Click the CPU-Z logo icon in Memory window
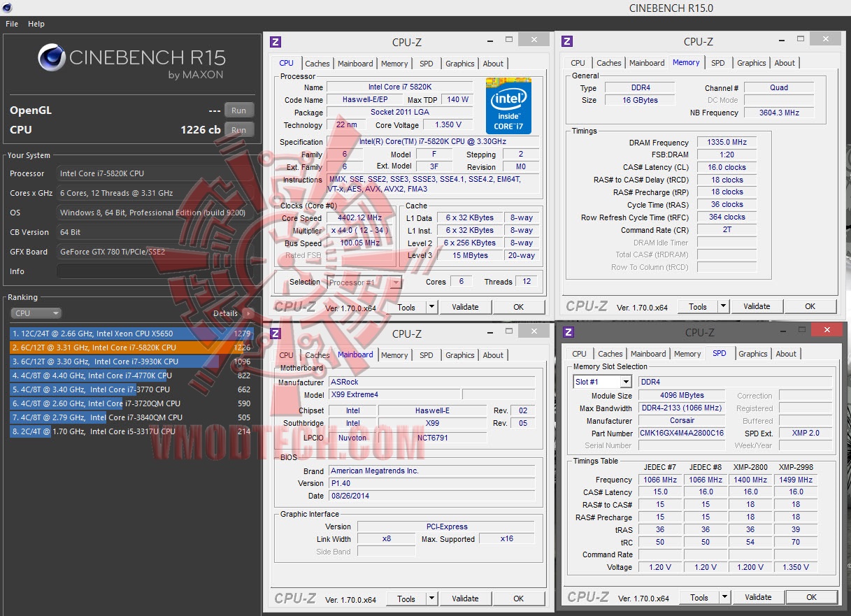This screenshot has width=851, height=616. (x=567, y=41)
